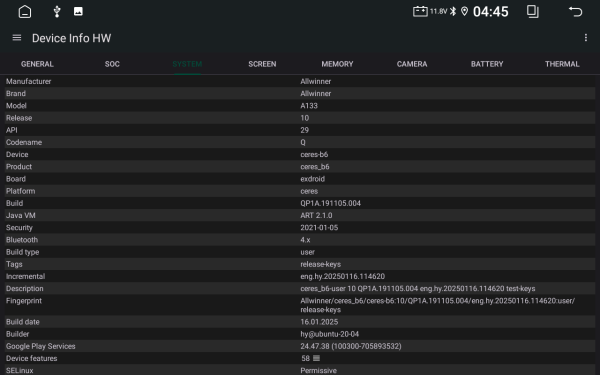Switch to the SOC tab
The image size is (600, 375).
point(112,64)
